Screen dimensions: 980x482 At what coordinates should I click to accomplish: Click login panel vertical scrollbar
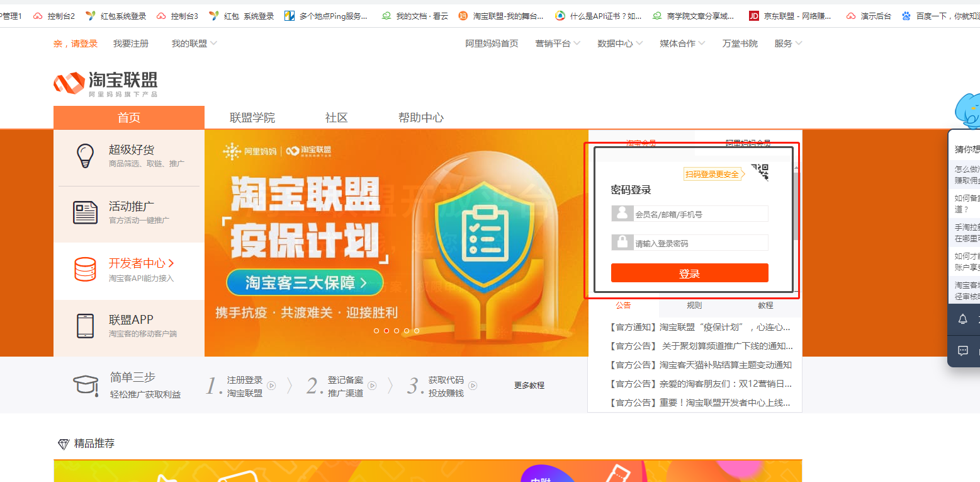[x=796, y=208]
